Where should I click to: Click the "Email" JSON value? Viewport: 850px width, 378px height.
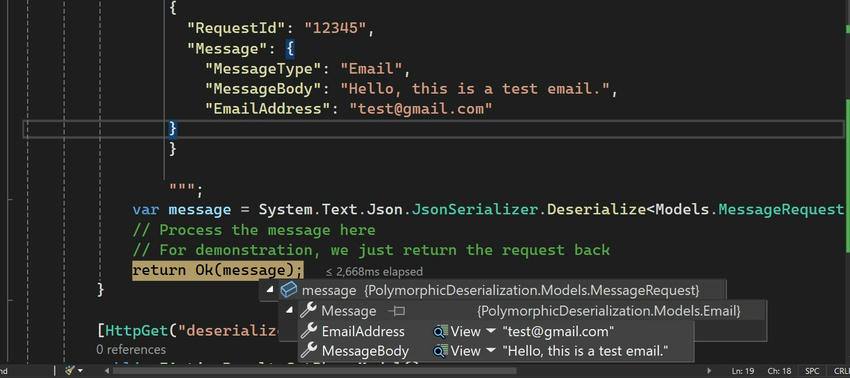click(x=371, y=69)
